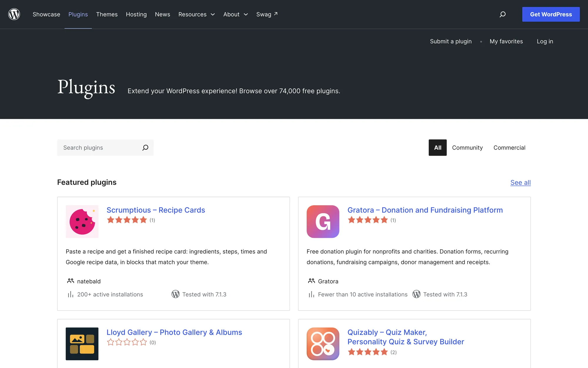The height and width of the screenshot is (368, 588).
Task: Select the Commercial filter tab
Action: [509, 147]
